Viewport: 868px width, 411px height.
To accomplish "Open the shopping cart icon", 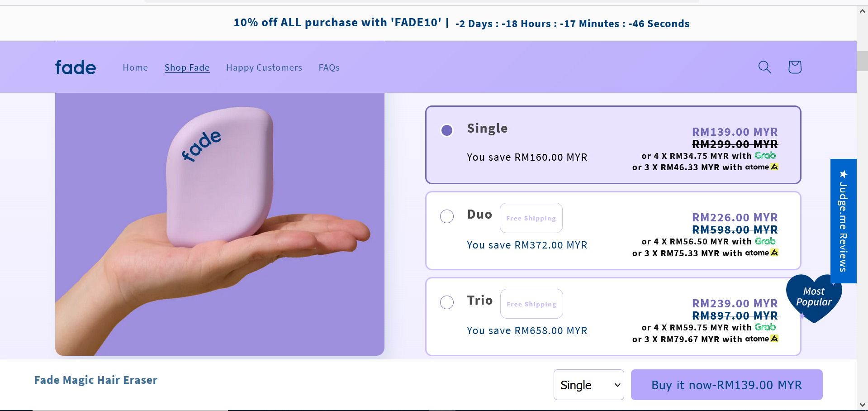I will [795, 67].
